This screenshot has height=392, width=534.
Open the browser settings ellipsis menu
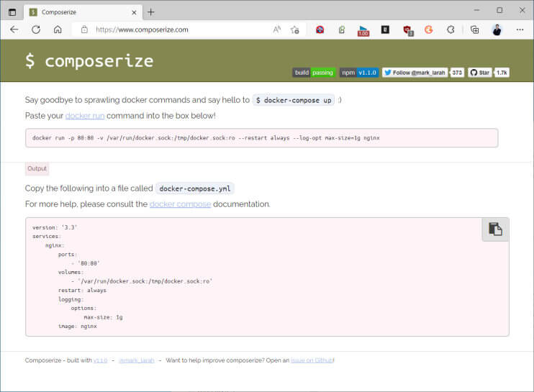click(520, 29)
